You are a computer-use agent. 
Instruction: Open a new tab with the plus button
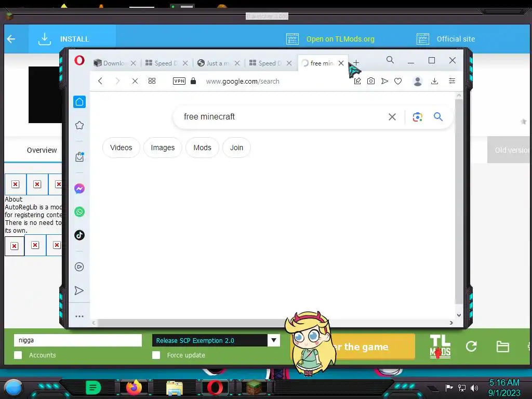coord(356,63)
